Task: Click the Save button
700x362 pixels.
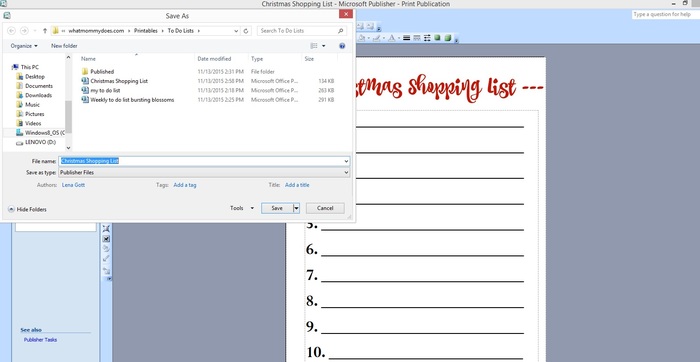Action: pos(277,208)
